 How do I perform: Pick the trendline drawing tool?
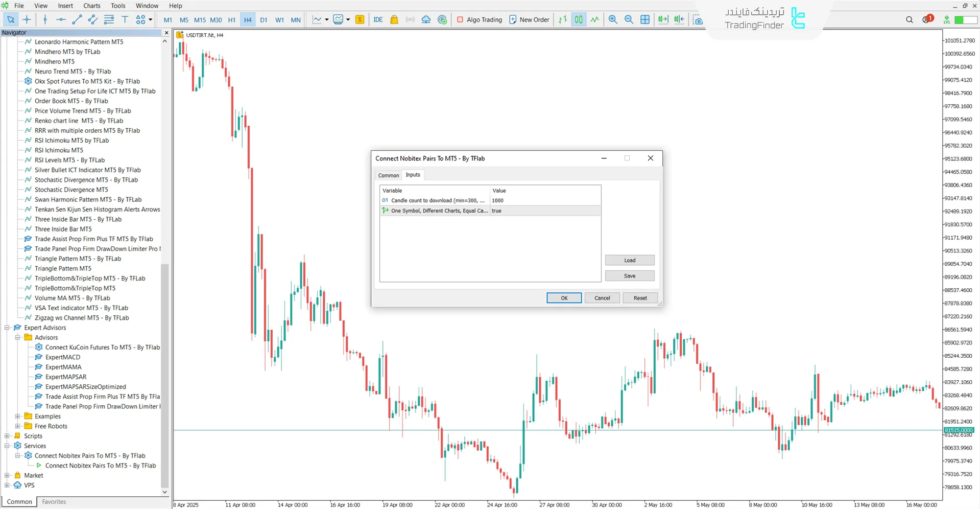[x=77, y=19]
